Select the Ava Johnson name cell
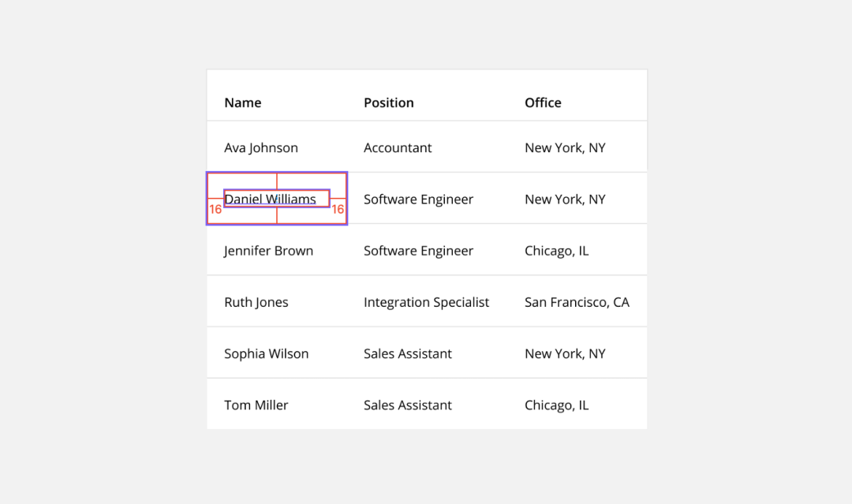This screenshot has height=504, width=852. [260, 147]
